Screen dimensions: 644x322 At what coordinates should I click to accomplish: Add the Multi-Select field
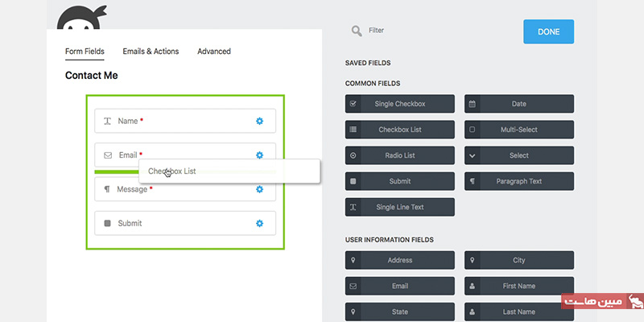click(519, 130)
